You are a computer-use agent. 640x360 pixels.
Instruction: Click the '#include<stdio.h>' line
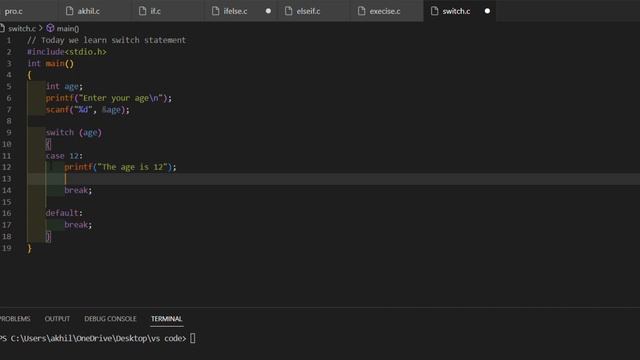[67, 52]
